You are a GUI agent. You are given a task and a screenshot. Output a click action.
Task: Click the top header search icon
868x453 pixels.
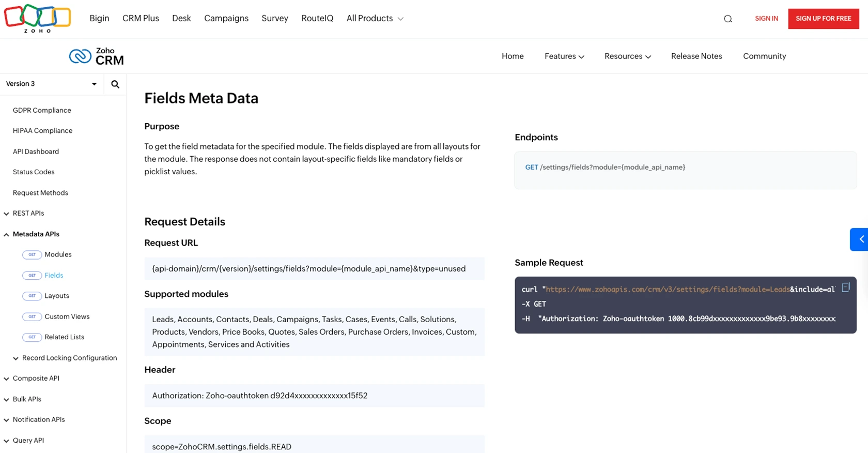click(728, 19)
